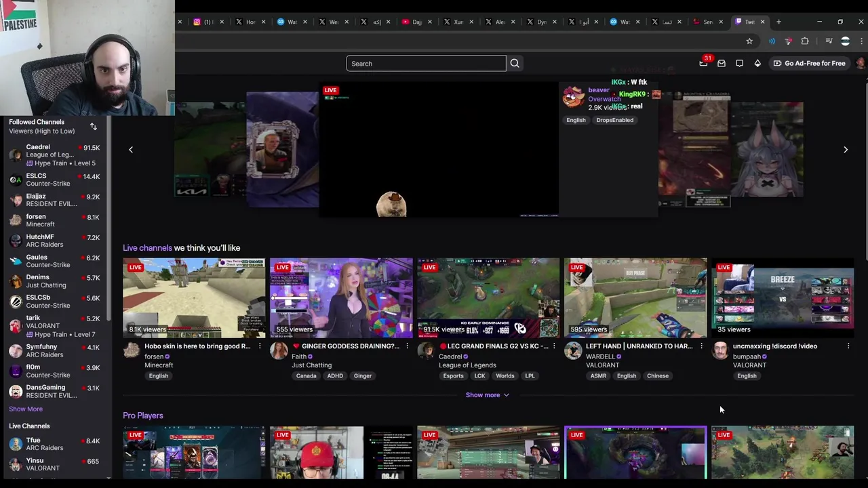Open options menu for Caedrel stream card

click(554, 346)
